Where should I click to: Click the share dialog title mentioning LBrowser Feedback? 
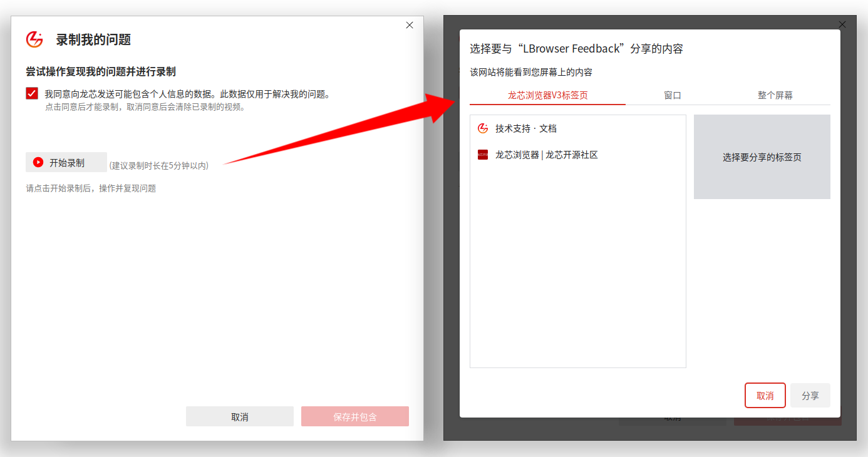[576, 49]
